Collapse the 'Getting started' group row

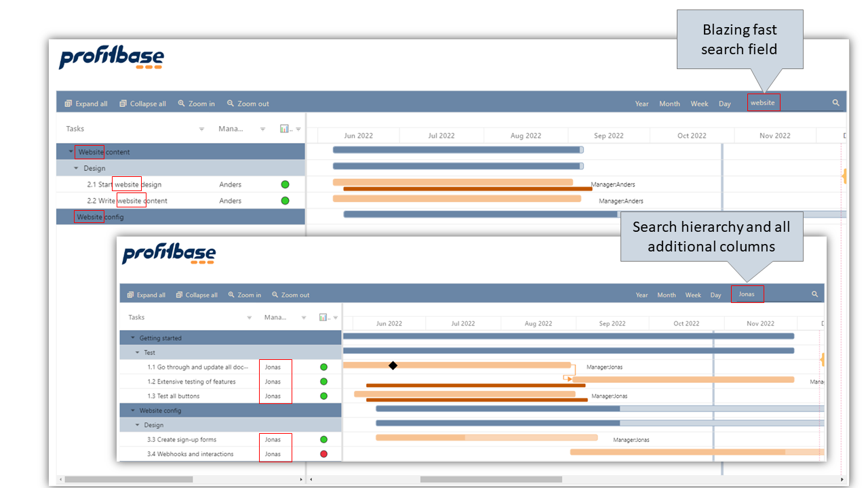pyautogui.click(x=133, y=338)
